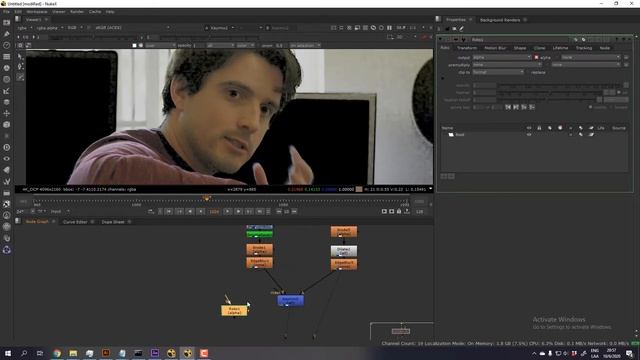
Task: Open the RGB display dropdown
Action: click(x=75, y=28)
